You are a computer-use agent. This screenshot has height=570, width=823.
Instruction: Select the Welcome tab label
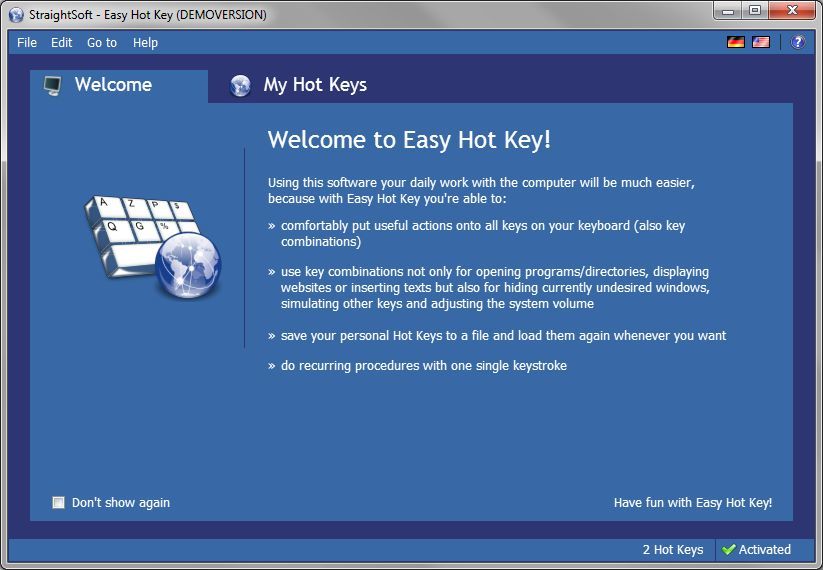click(113, 85)
